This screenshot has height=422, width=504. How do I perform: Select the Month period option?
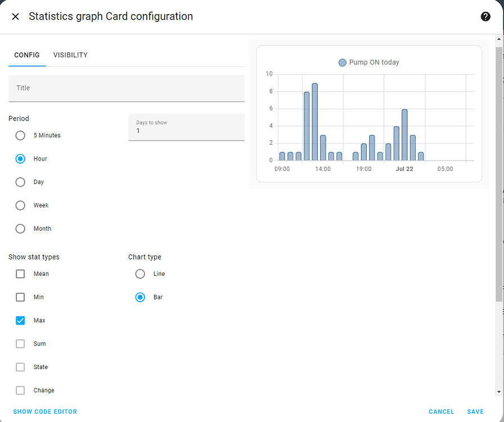coord(20,228)
